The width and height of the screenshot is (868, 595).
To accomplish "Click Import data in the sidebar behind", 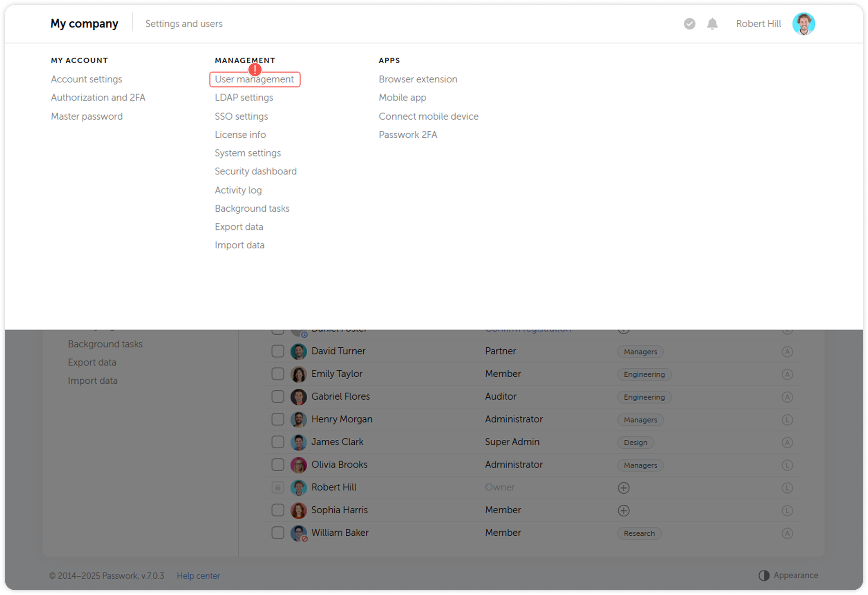I will click(93, 380).
